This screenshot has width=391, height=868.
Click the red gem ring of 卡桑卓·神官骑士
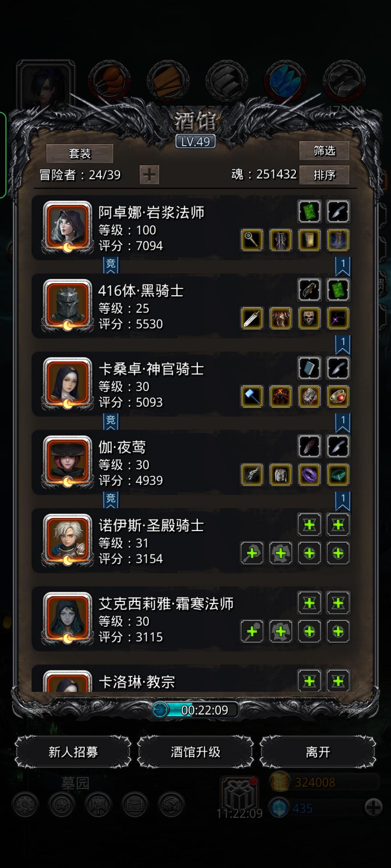click(338, 396)
